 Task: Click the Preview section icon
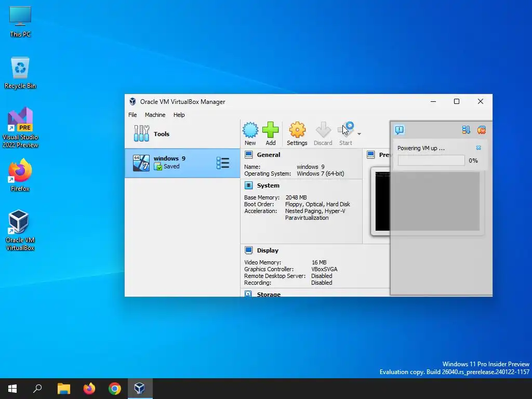pyautogui.click(x=371, y=155)
